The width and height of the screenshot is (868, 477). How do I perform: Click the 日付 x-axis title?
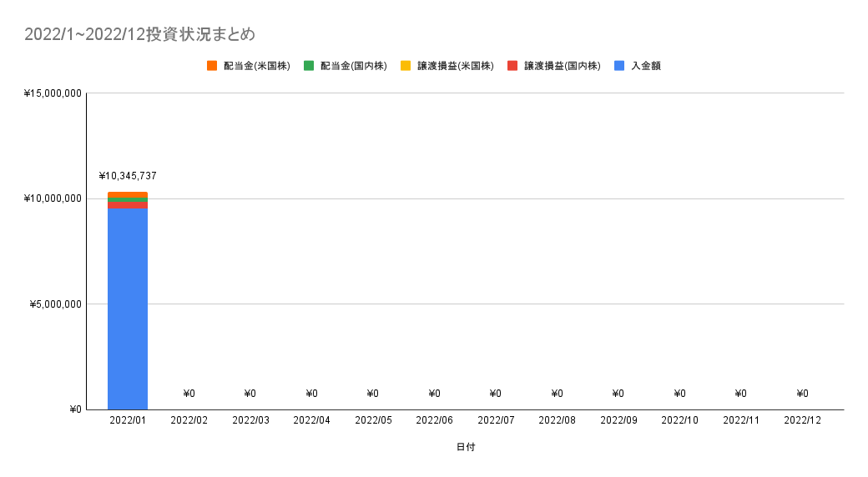tap(466, 447)
